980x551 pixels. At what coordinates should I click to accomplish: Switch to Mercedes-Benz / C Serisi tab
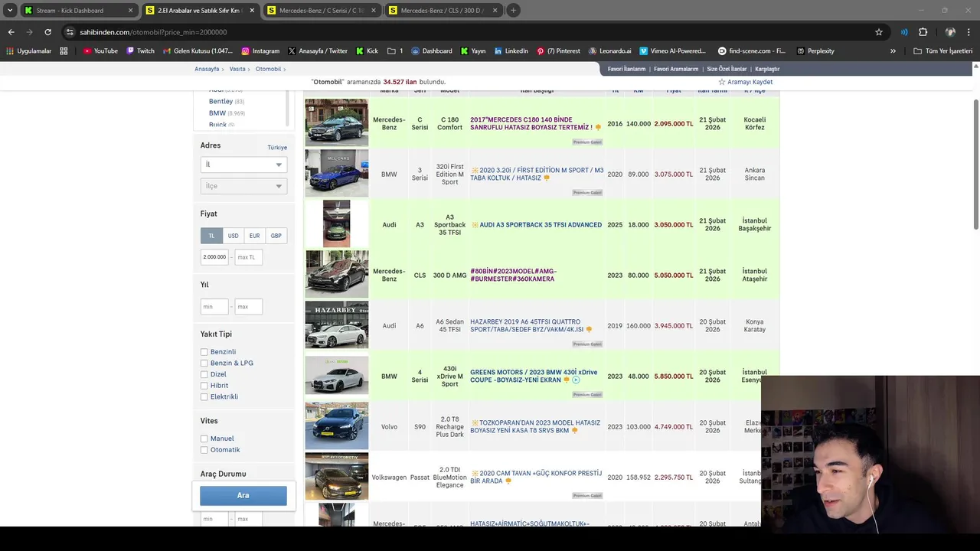[x=321, y=11]
